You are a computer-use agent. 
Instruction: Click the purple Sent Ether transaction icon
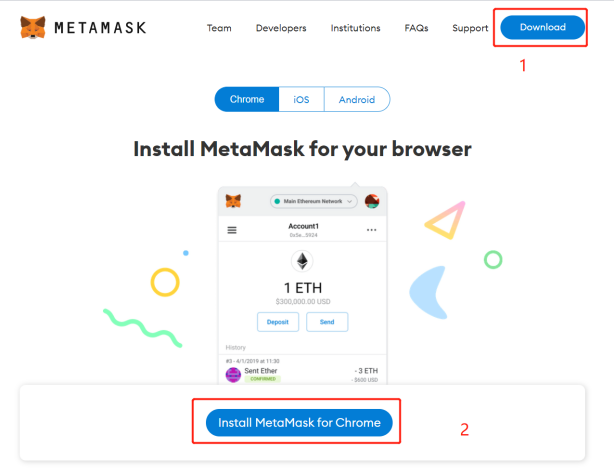[x=233, y=375]
